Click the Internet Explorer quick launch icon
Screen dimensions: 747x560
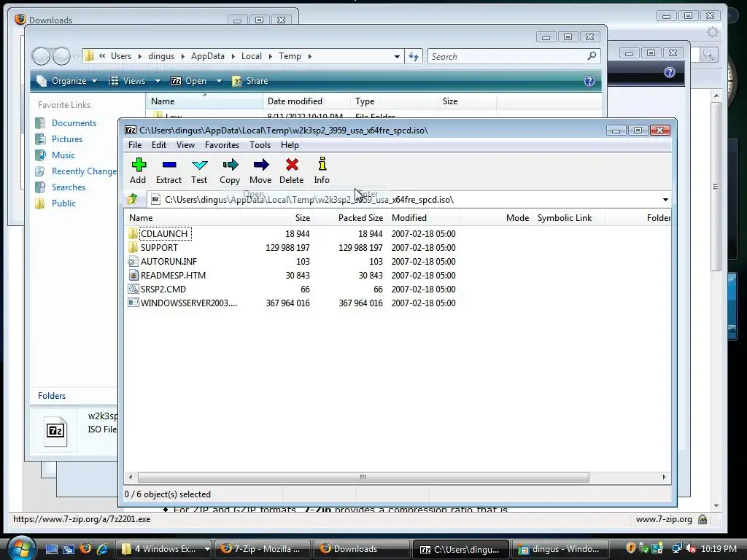(x=102, y=549)
